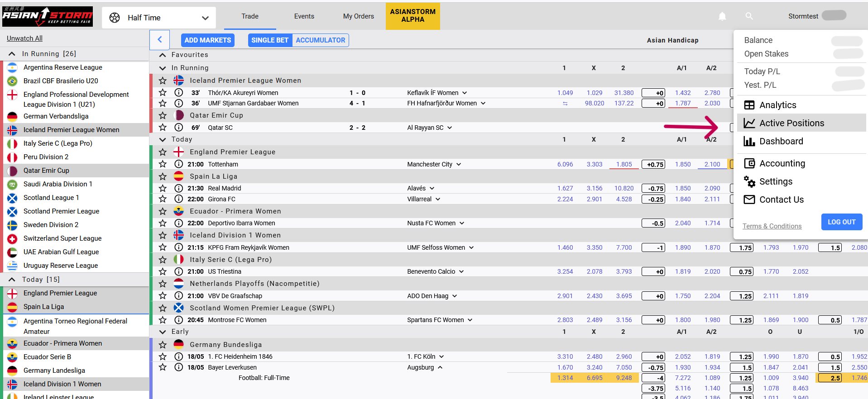Viewport: 868px width, 399px height.
Task: Click 10.820 odds in Real Madrid row
Action: coord(624,188)
